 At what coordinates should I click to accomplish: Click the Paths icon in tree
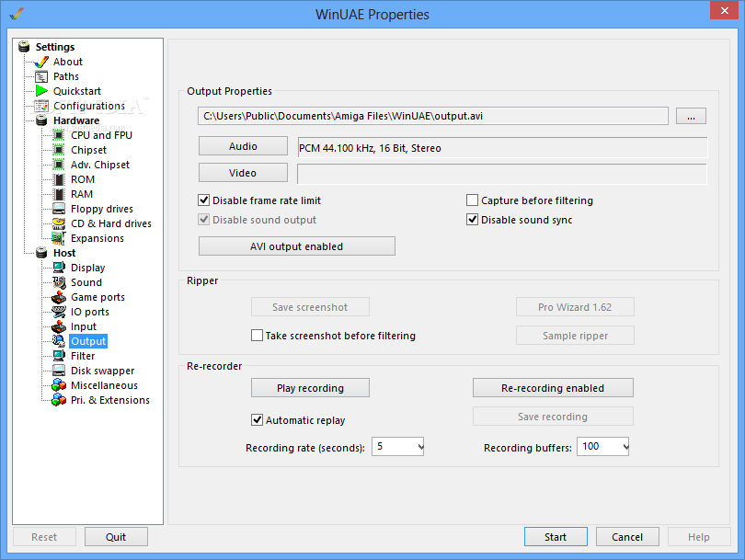[41, 76]
